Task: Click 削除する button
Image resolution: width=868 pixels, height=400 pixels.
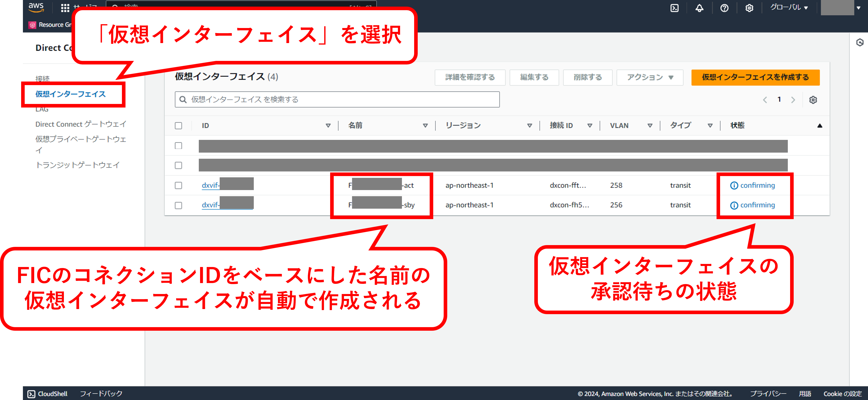Action: pos(588,77)
